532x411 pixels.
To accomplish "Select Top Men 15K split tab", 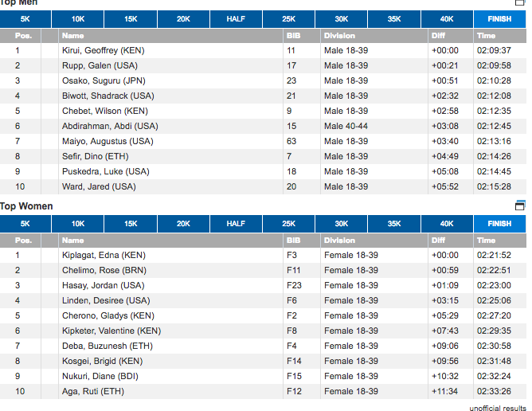I will pos(131,19).
